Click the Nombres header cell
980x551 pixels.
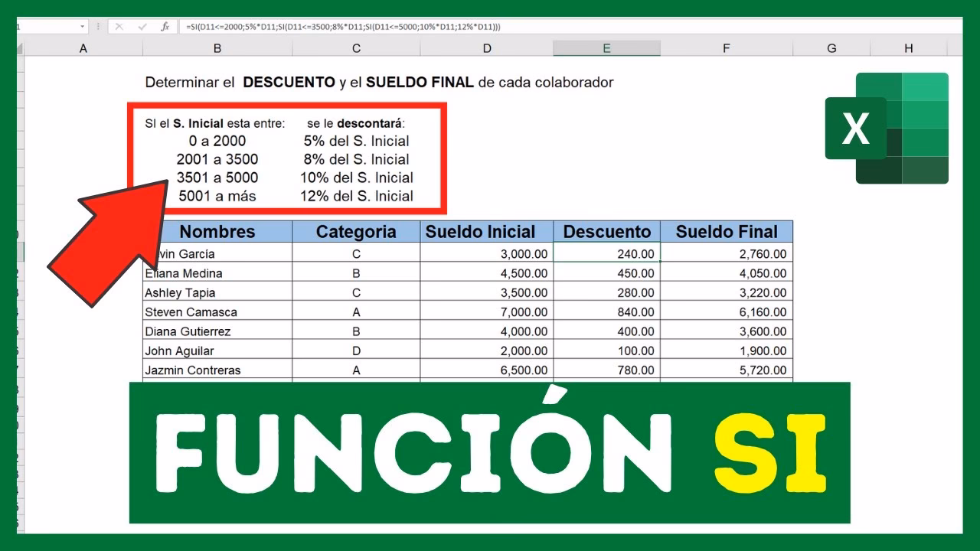coord(217,232)
